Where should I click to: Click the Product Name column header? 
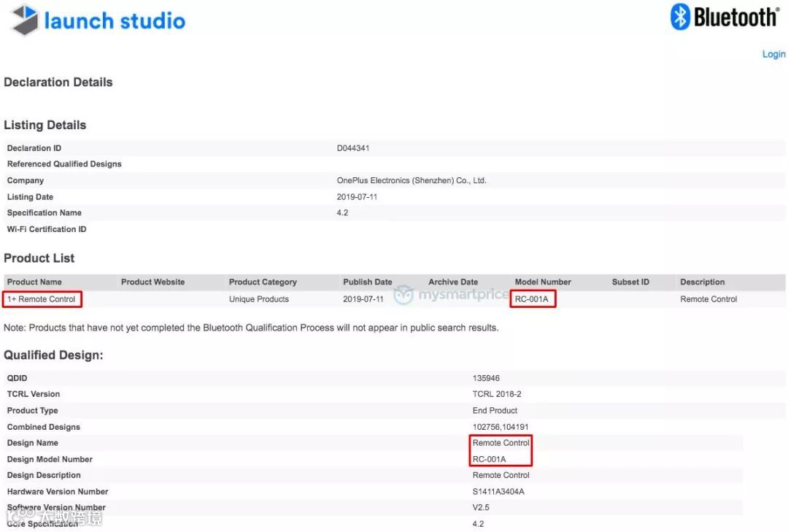pyautogui.click(x=34, y=282)
